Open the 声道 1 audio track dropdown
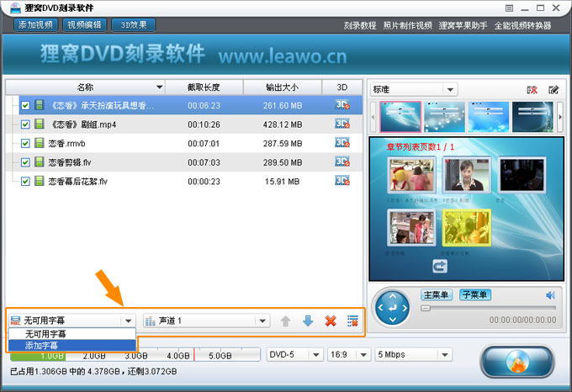572x392 pixels. (206, 320)
